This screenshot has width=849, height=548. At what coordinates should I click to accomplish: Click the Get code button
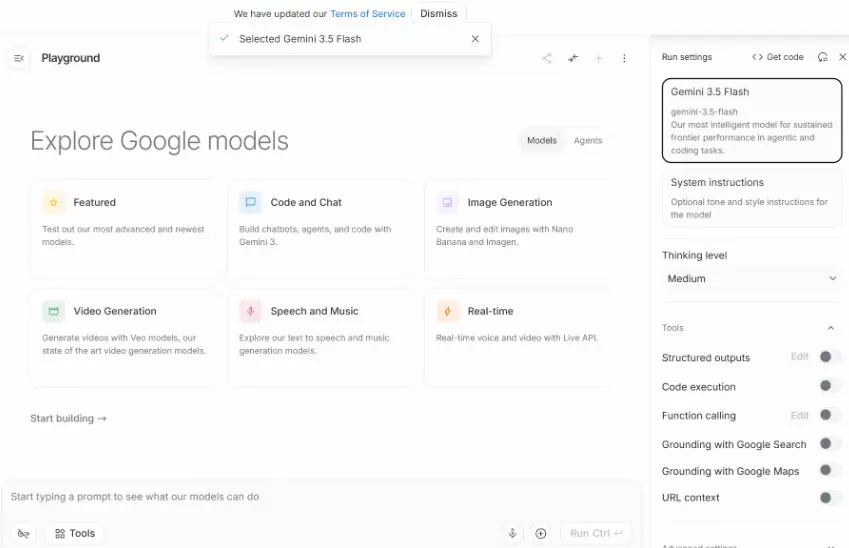coord(778,57)
